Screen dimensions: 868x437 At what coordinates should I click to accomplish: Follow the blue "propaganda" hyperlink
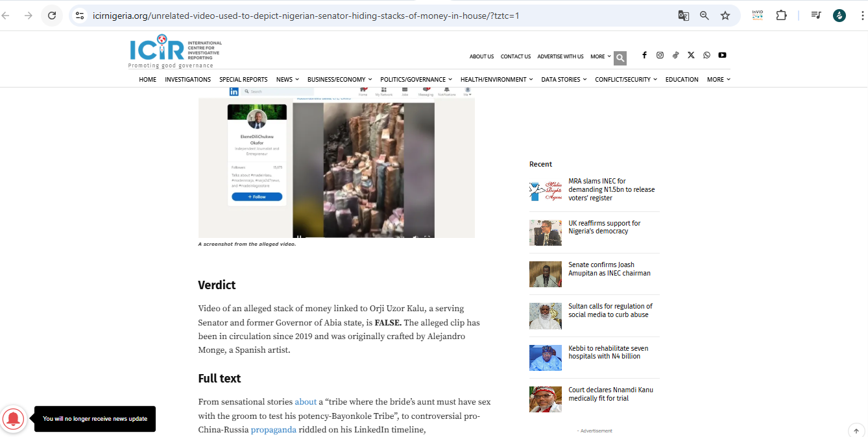(273, 429)
